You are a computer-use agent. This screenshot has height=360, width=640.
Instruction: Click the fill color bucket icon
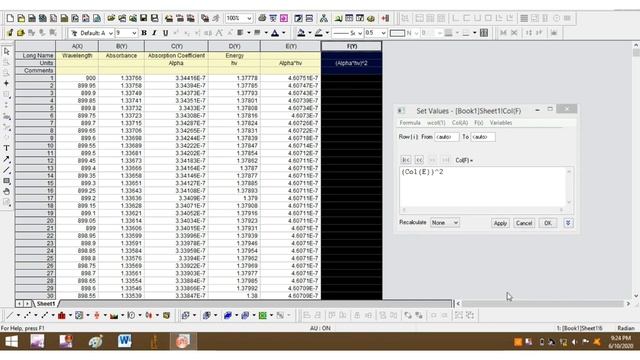click(301, 33)
